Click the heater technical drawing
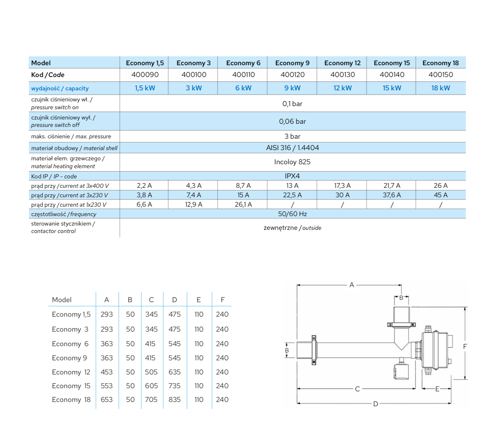504x433 pixels. (376, 345)
